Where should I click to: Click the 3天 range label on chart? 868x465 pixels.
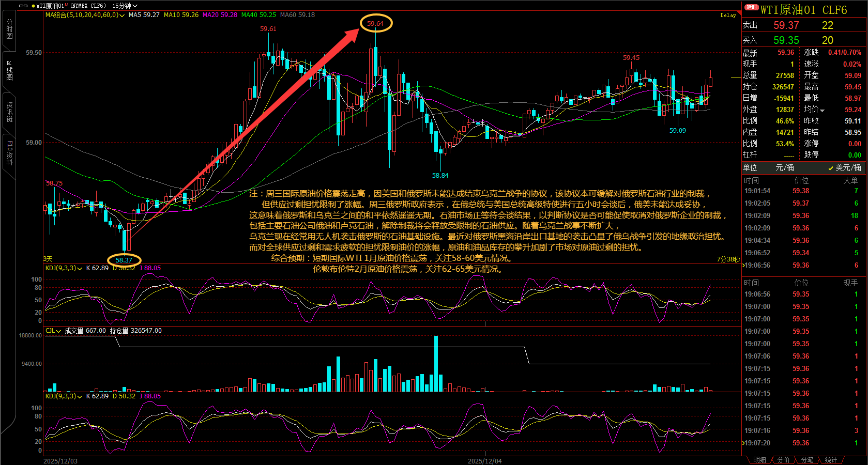[x=48, y=259]
